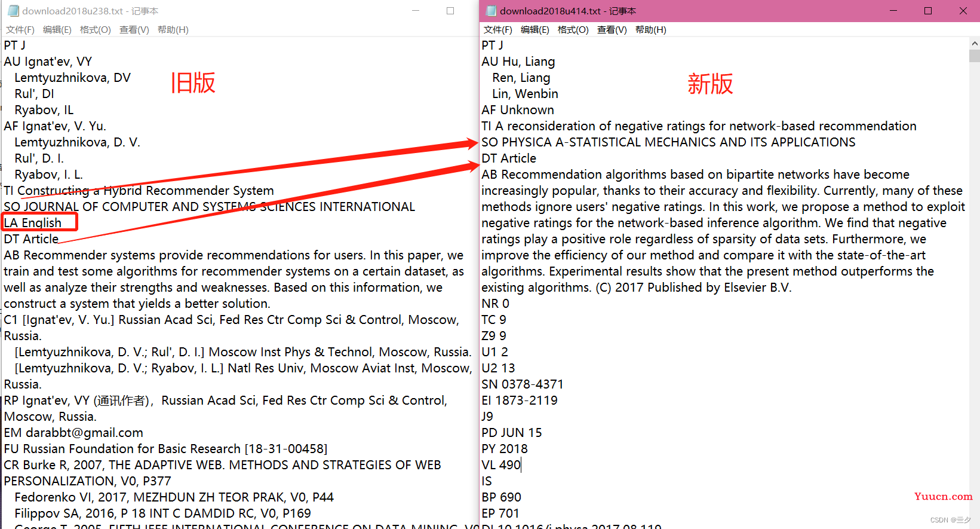Open 编辑(E) menu in download2018u238.txt window

[x=57, y=30]
